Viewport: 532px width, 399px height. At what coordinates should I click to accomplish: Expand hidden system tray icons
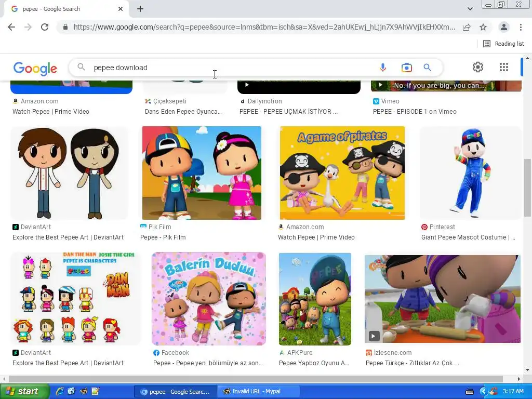[483, 392]
